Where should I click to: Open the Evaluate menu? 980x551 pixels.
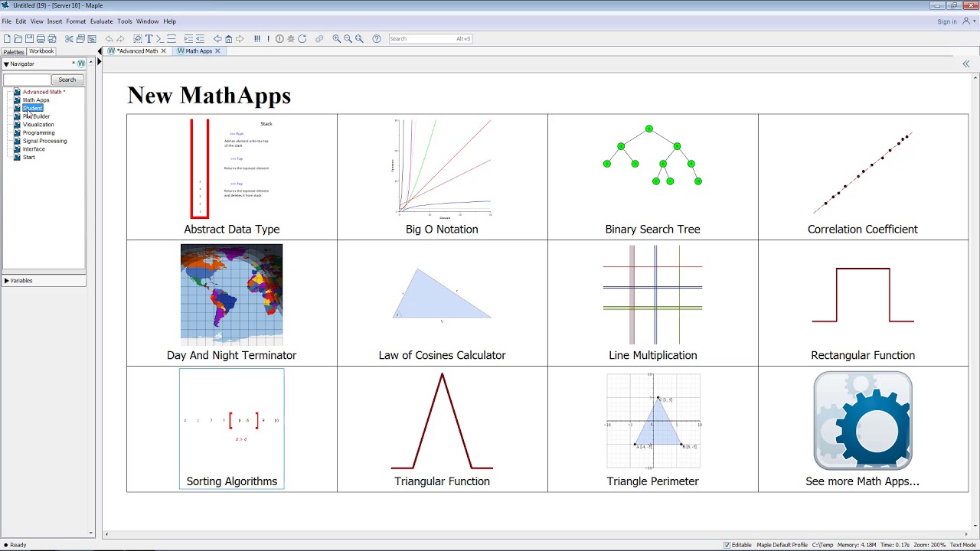tap(101, 21)
